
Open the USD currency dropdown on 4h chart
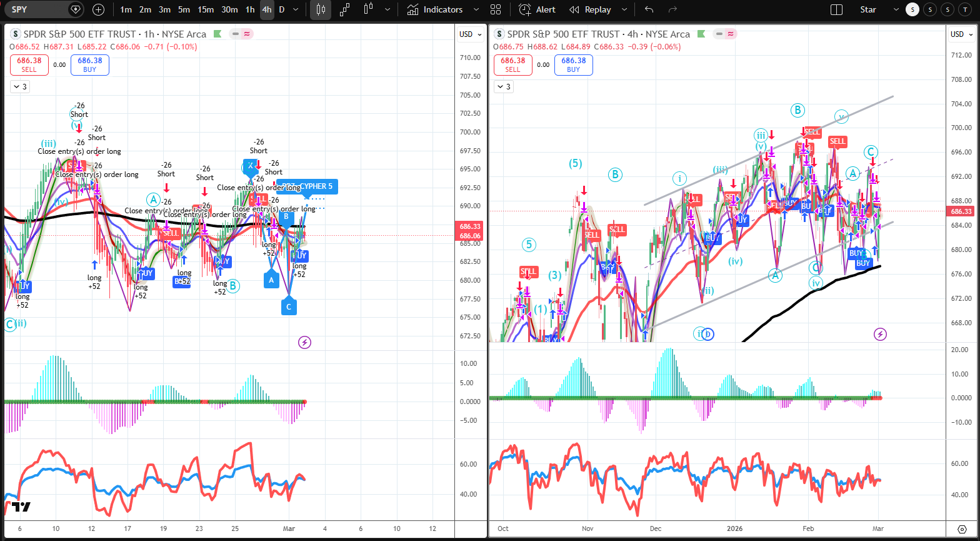961,34
